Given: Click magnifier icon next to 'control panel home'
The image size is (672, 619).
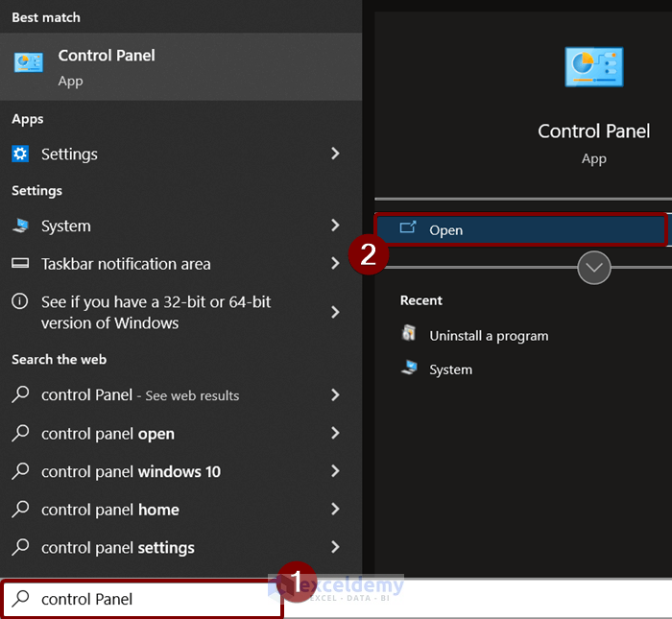Looking at the screenshot, I should pos(20,510).
